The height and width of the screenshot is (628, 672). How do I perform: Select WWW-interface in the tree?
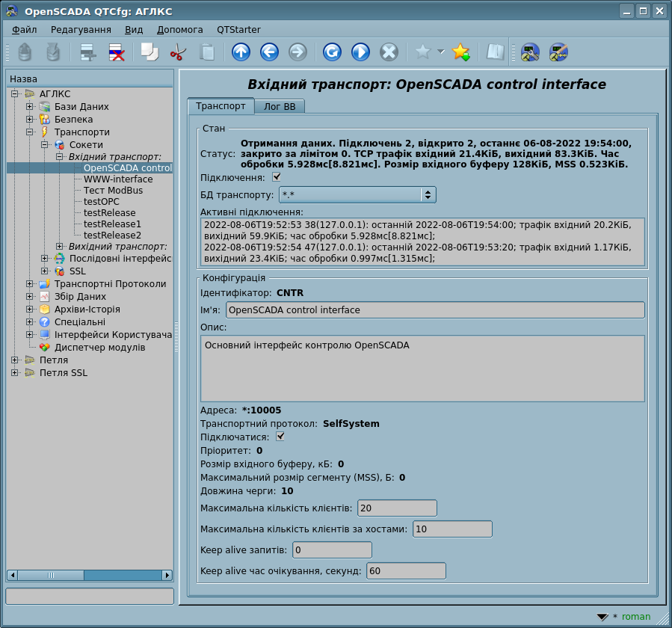(x=118, y=179)
